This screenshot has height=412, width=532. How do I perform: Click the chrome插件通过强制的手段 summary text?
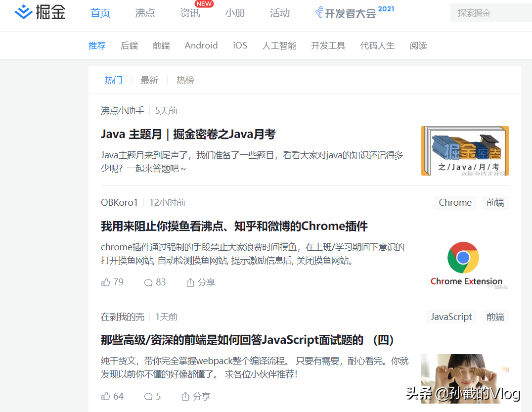[253, 254]
